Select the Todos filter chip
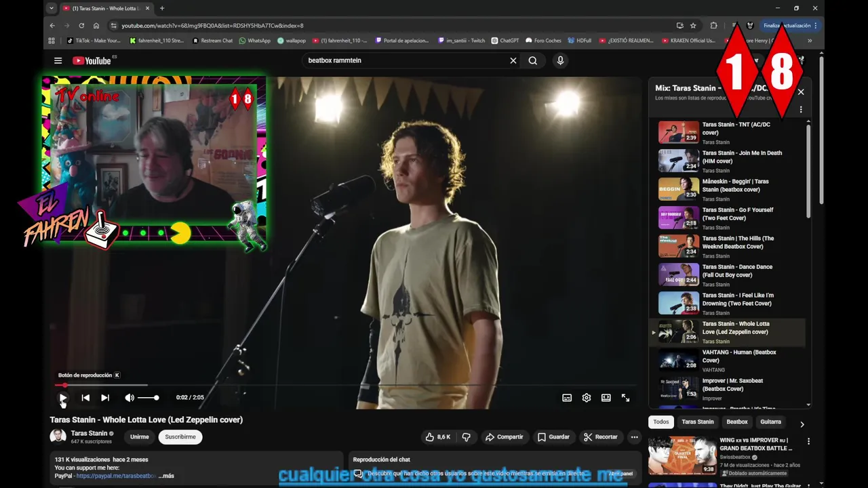 661,422
